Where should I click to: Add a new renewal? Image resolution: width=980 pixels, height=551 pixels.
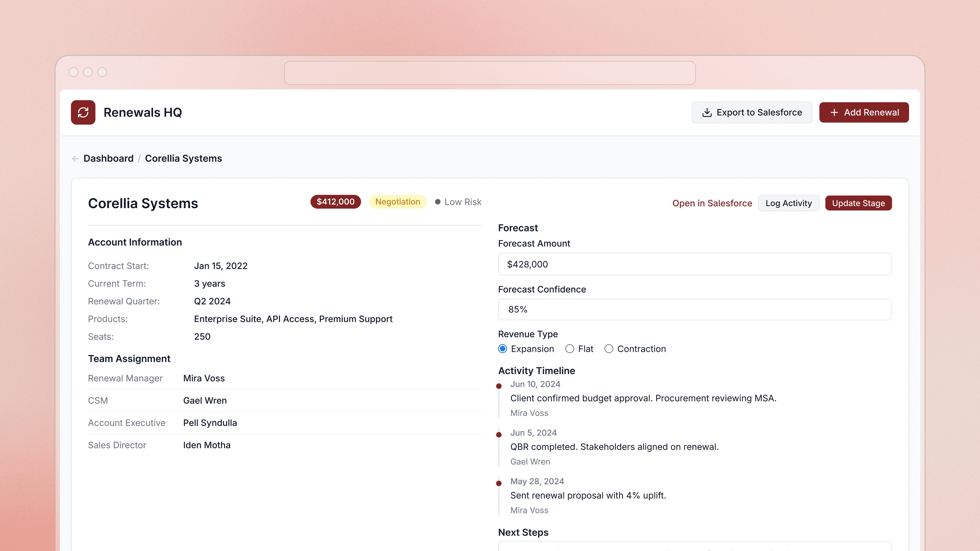[x=864, y=112]
